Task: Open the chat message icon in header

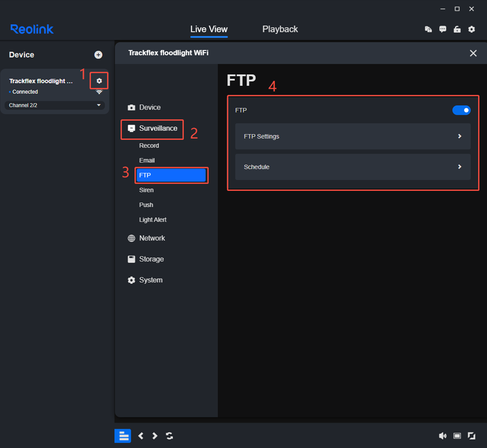Action: (x=443, y=29)
